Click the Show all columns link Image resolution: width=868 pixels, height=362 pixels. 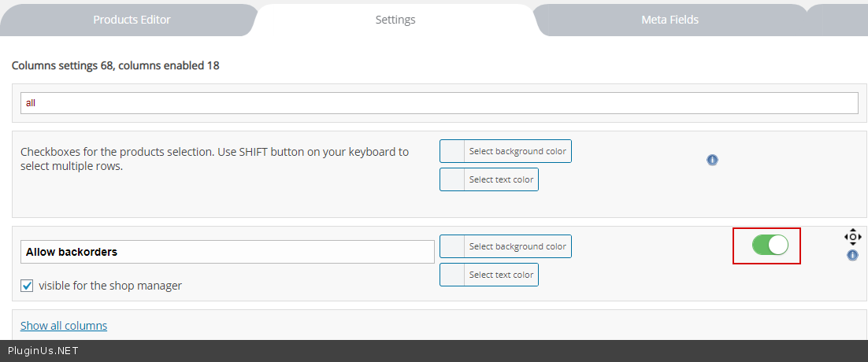pyautogui.click(x=64, y=326)
